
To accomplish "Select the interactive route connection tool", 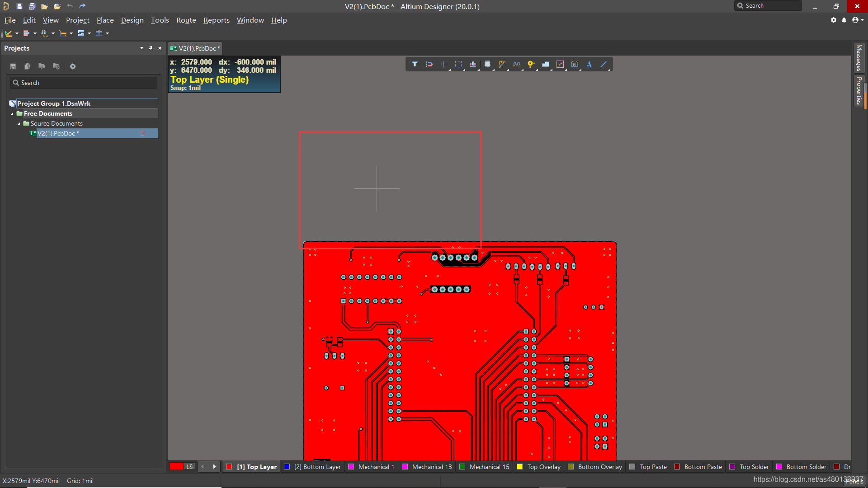I will (502, 64).
